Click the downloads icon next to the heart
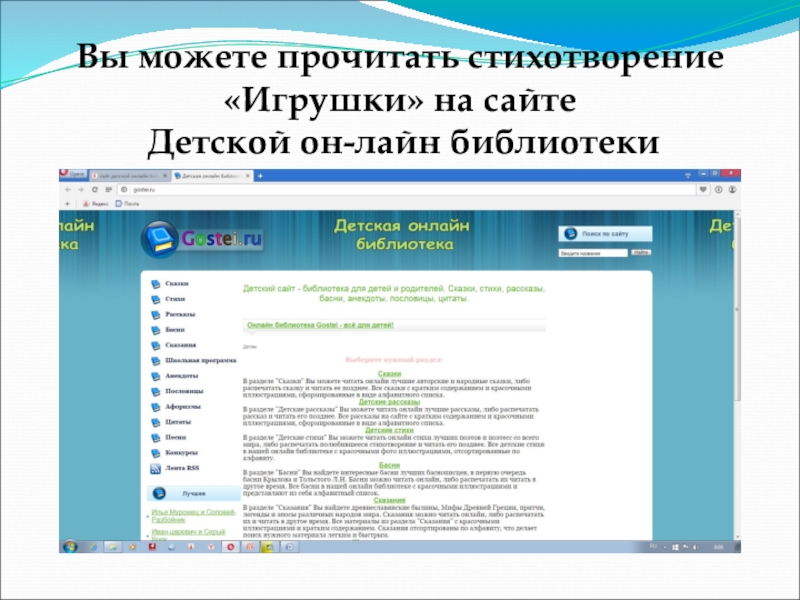The image size is (800, 600). point(718,189)
